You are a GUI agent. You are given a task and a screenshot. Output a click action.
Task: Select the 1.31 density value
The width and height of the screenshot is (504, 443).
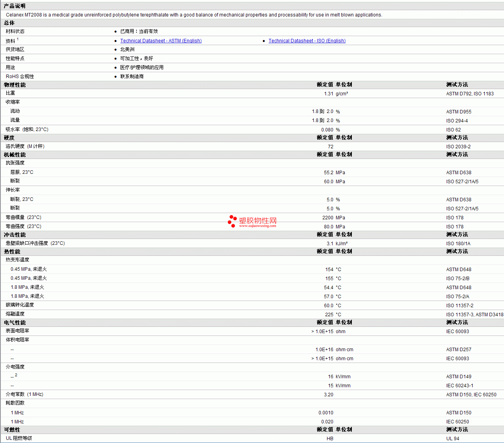tap(329, 94)
